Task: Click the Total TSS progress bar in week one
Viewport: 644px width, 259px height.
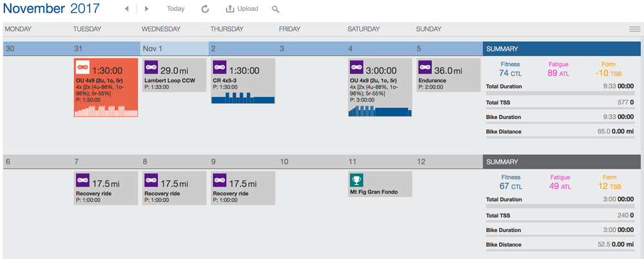Action: tap(560, 108)
